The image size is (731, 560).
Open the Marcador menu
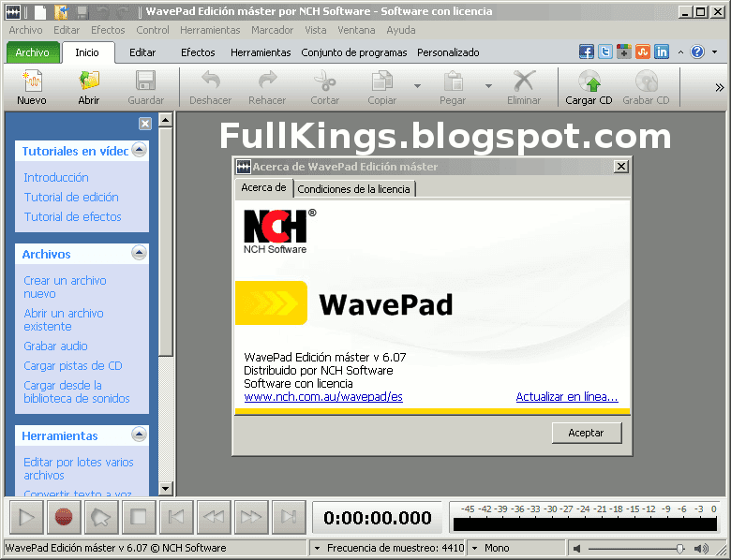tap(273, 30)
